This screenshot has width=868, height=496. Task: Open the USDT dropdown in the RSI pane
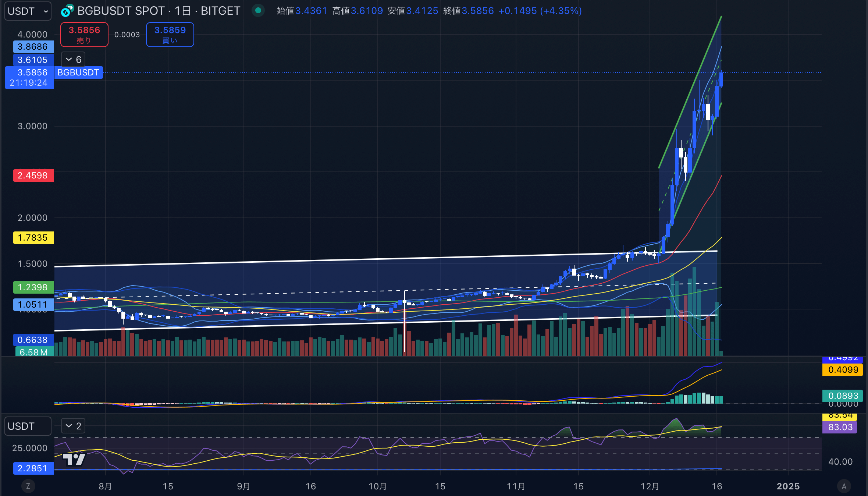point(28,426)
